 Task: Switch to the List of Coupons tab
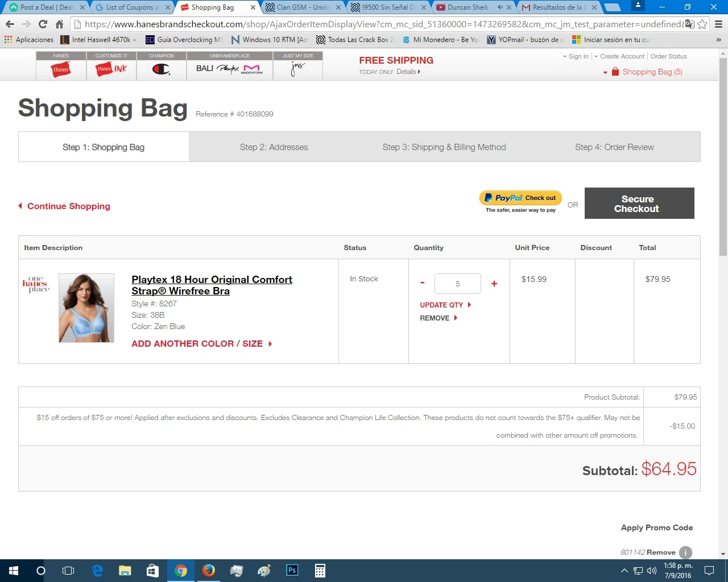pyautogui.click(x=133, y=7)
